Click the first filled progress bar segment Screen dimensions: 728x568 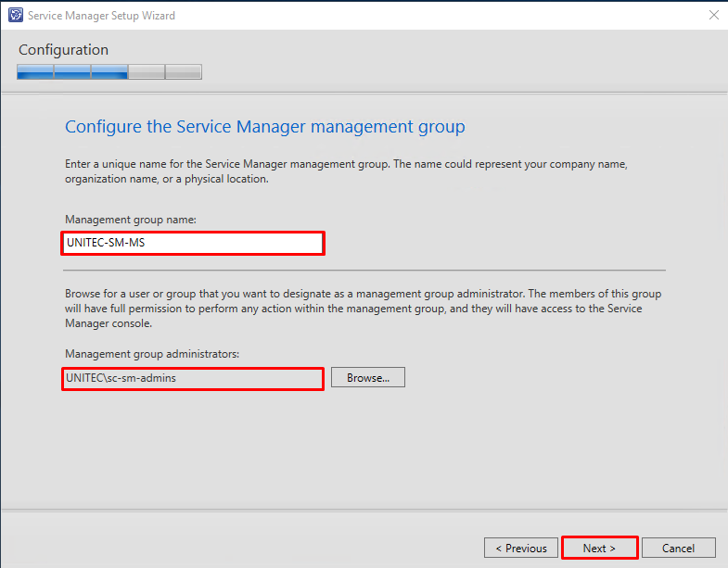point(35,72)
